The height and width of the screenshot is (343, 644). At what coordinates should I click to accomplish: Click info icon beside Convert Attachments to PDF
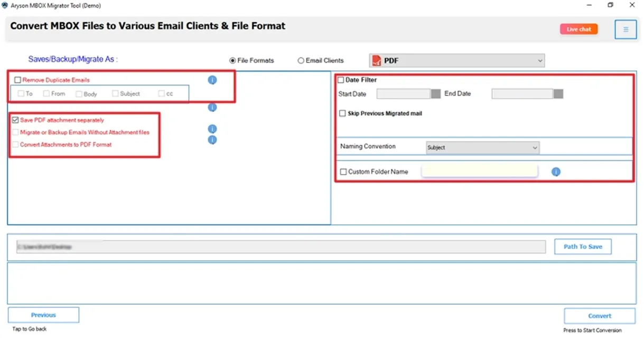(x=212, y=140)
